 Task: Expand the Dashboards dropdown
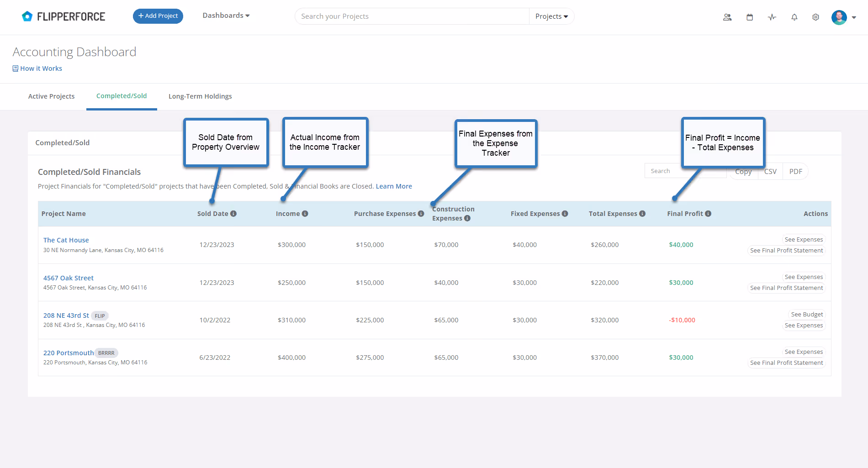point(226,16)
